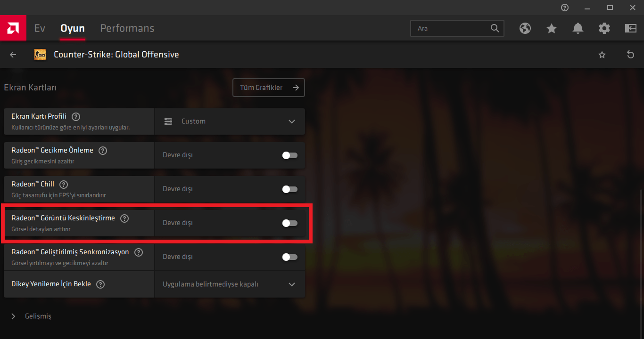This screenshot has width=644, height=339.
Task: Favorite Counter-Strike with the star outline
Action: (602, 55)
